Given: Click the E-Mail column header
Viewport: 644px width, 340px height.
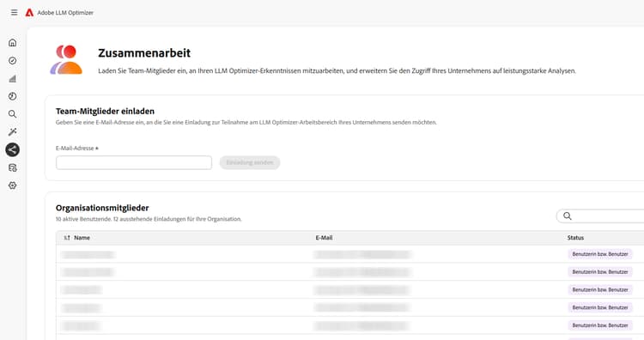Looking at the screenshot, I should point(324,238).
